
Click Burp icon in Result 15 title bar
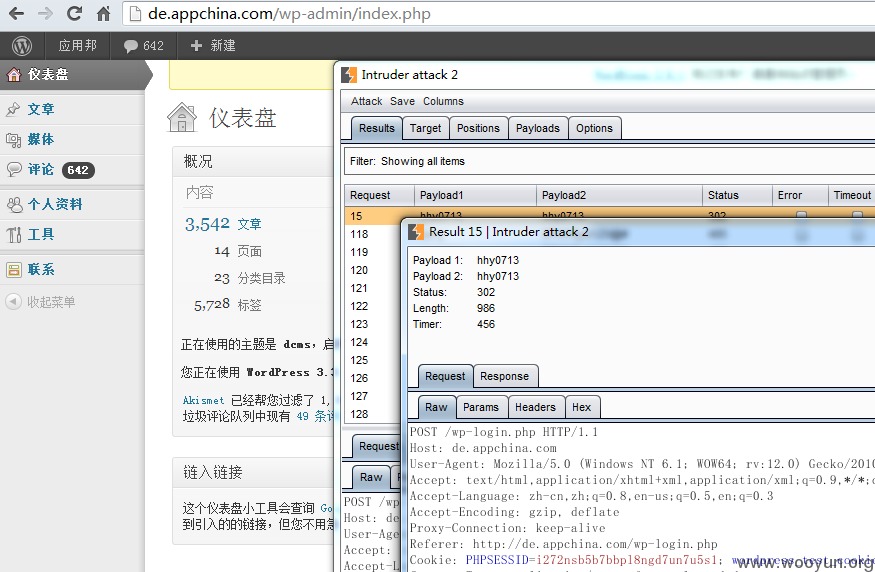coord(416,232)
